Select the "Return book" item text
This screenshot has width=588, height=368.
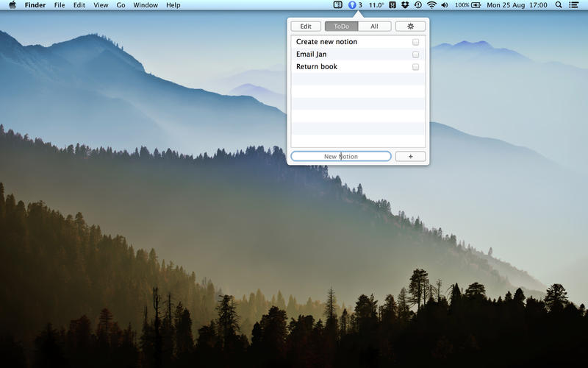coord(317,66)
